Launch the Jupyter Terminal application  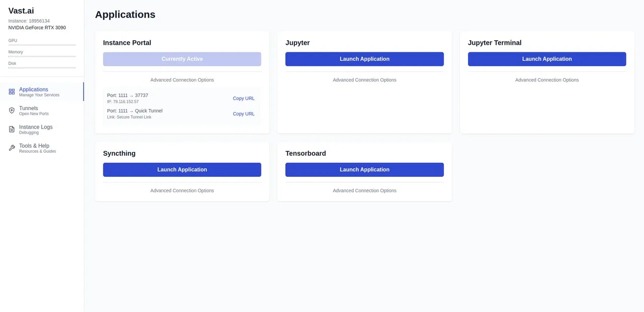546,59
